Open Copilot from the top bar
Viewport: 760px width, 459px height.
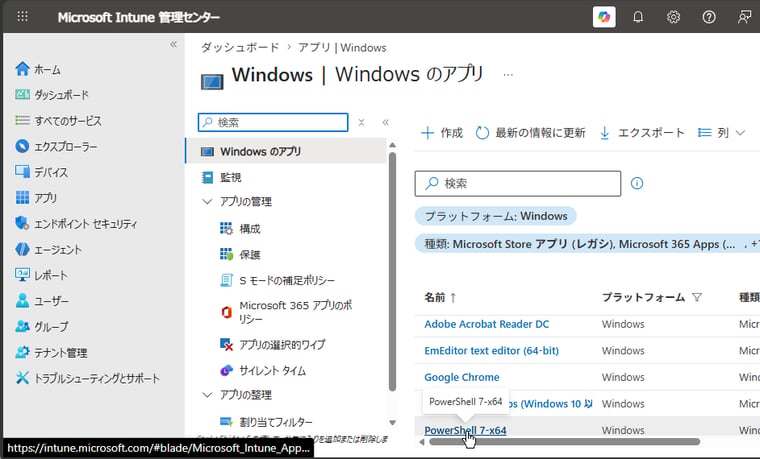tap(604, 17)
